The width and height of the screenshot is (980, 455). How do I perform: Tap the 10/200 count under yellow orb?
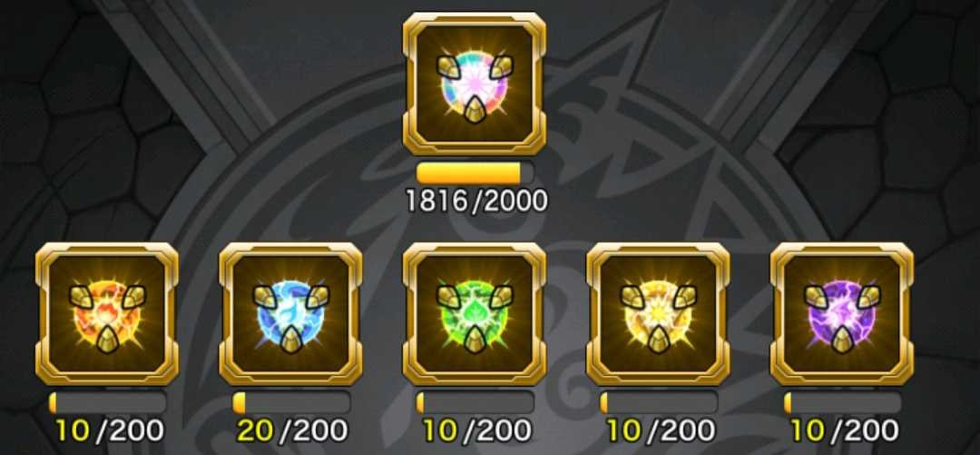click(x=661, y=430)
